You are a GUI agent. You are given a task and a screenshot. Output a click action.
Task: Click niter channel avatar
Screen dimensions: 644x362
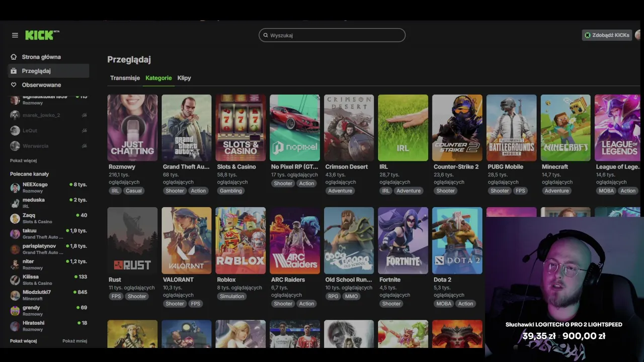pos(15,264)
